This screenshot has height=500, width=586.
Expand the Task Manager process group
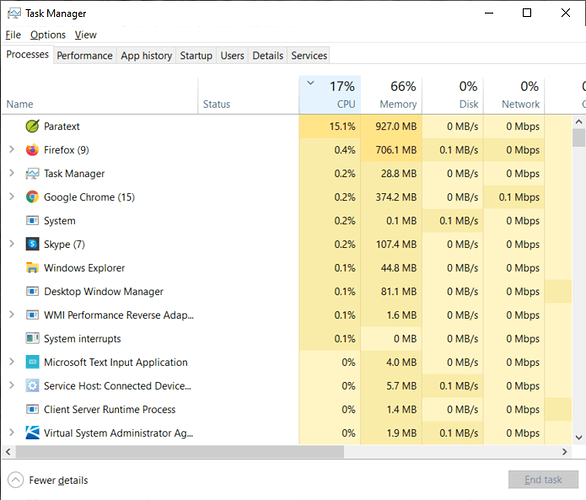(x=12, y=173)
